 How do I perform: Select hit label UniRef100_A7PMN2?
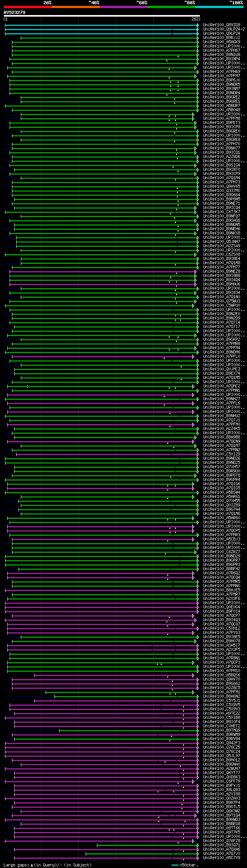point(222,450)
